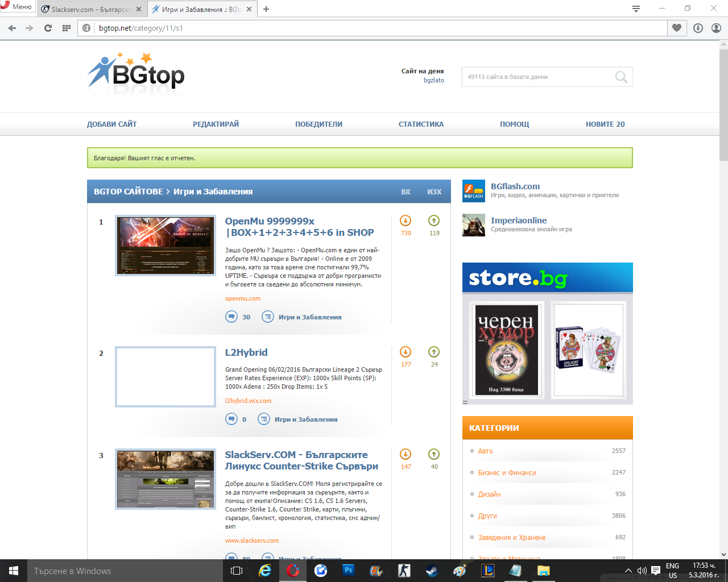The height and width of the screenshot is (582, 728).
Task: Open ПОМОЩ menu item
Action: tap(514, 124)
